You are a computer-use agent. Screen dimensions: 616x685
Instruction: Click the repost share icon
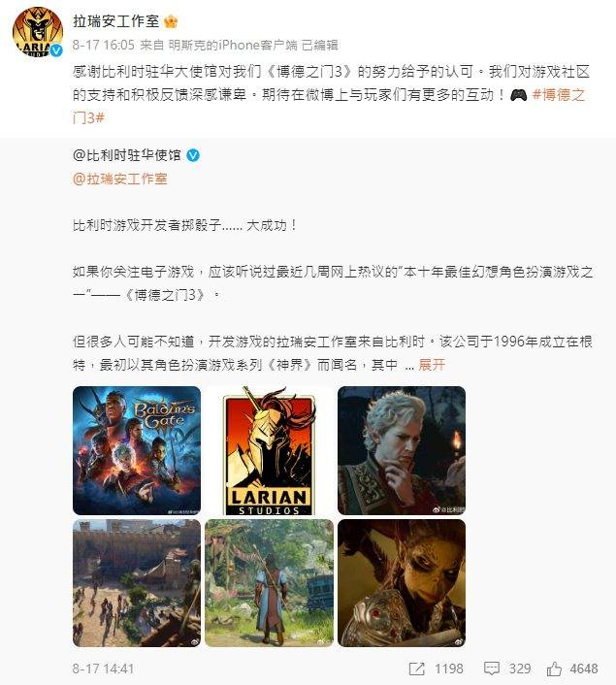click(416, 669)
